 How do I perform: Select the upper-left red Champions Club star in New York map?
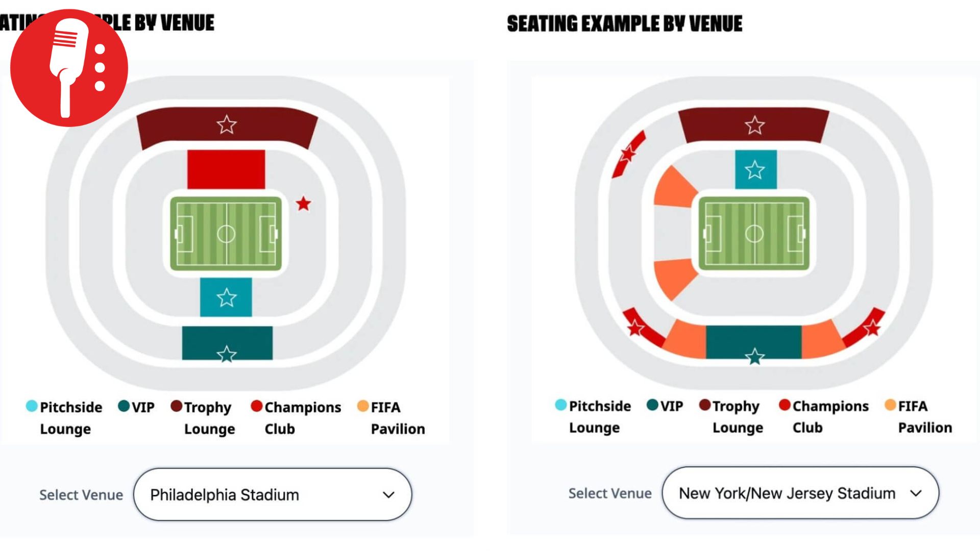[x=628, y=154]
